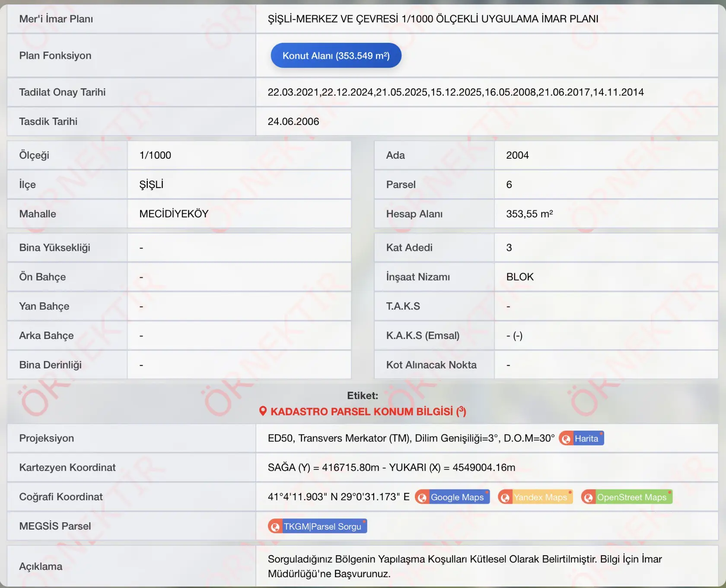Click the K.A.K.S (Emsal) value - (-)

(x=515, y=336)
